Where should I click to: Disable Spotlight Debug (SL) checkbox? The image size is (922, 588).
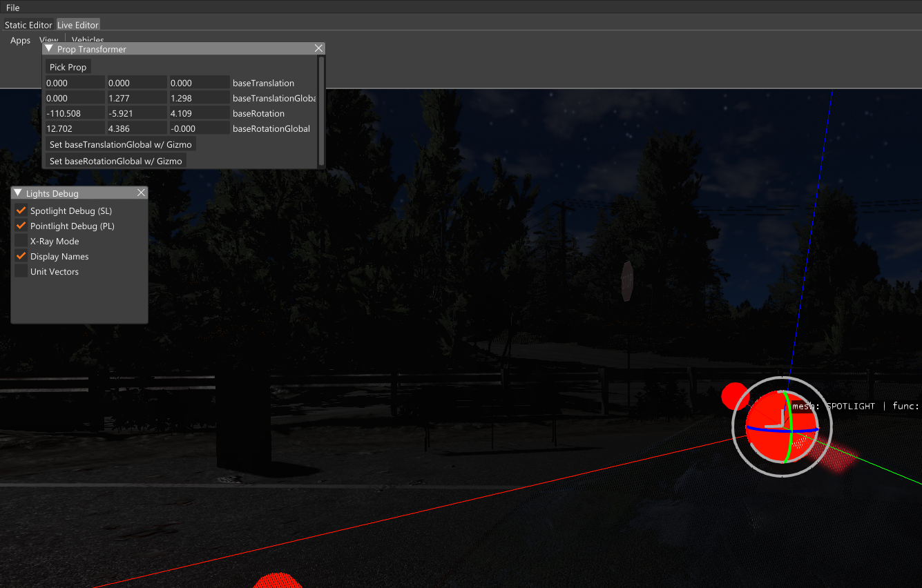point(21,210)
